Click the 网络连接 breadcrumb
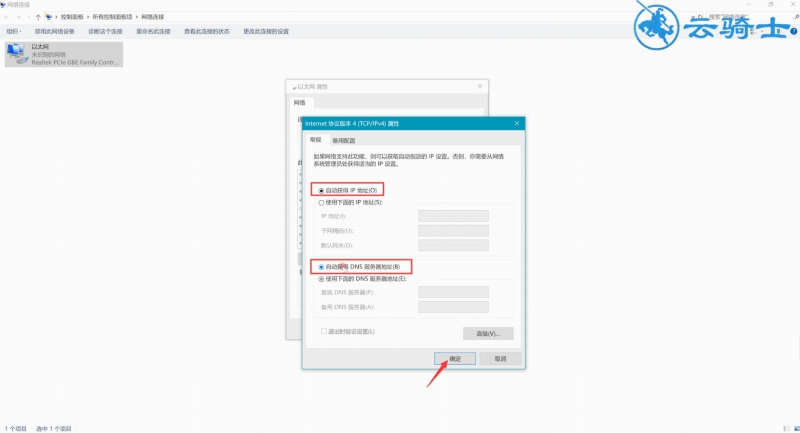 pyautogui.click(x=153, y=17)
